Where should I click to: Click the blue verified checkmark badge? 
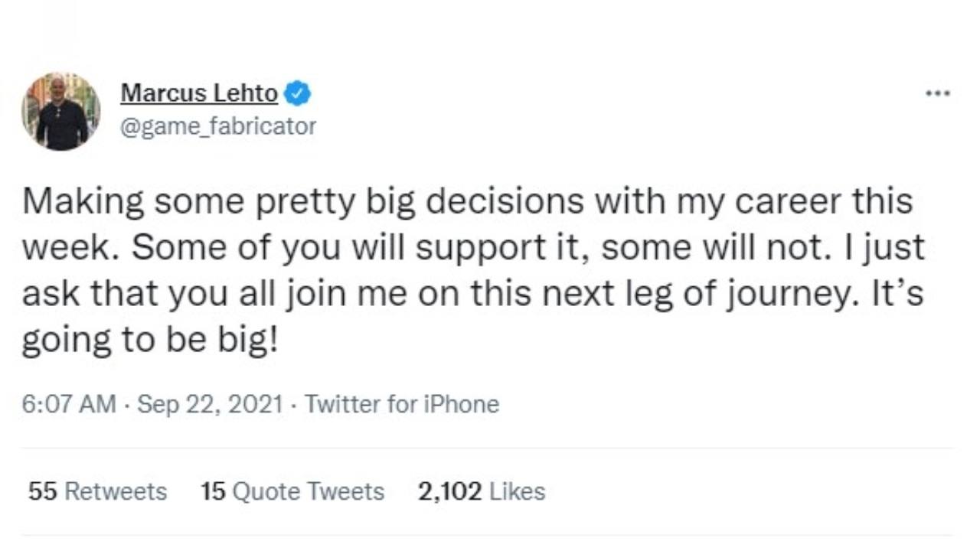tap(297, 94)
